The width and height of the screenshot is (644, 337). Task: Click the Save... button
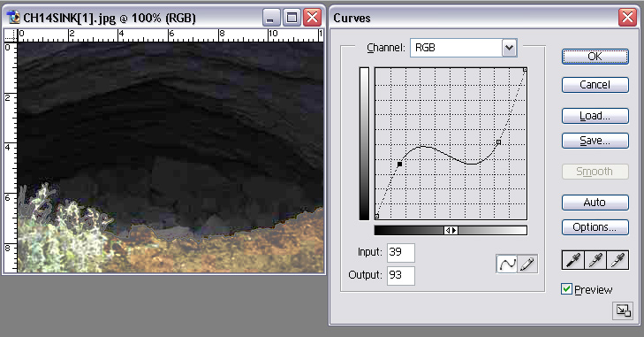[595, 141]
